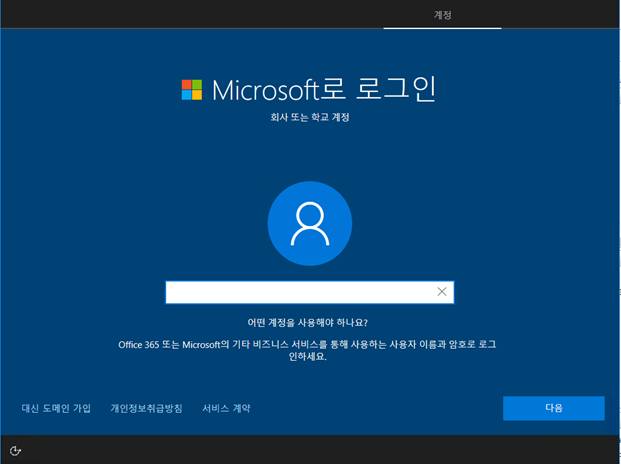
Task: Open the 대신 도메인 가입 link
Action: click(x=56, y=408)
